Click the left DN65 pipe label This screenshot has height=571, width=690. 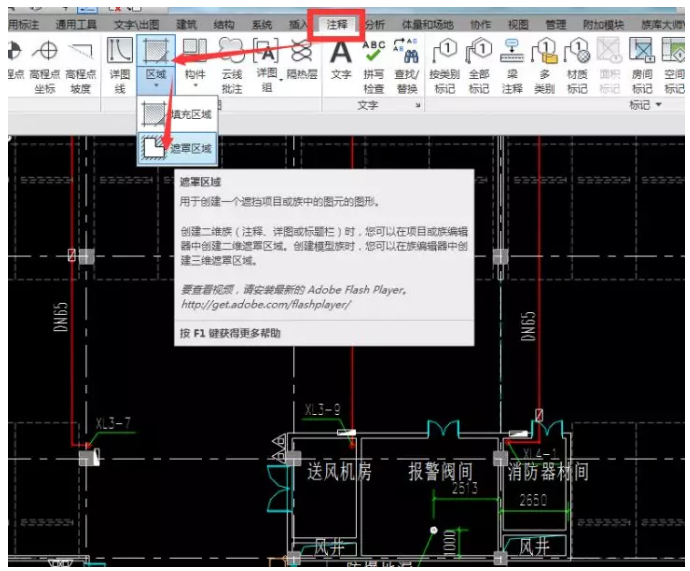click(x=61, y=317)
